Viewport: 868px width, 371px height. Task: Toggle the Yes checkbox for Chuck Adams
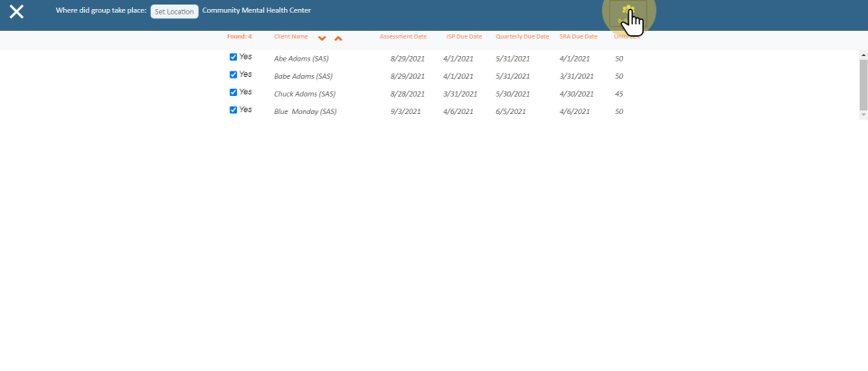point(233,92)
